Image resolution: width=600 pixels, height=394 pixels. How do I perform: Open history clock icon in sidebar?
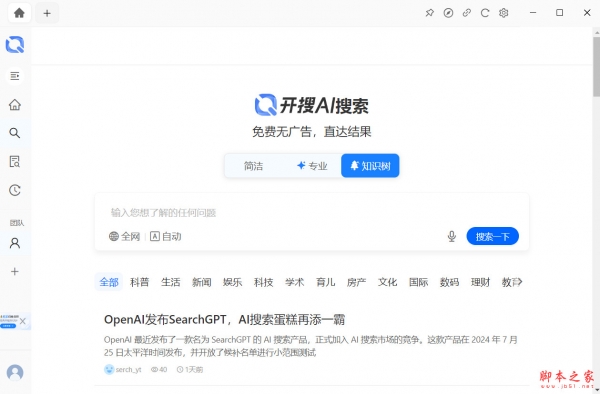pos(15,190)
